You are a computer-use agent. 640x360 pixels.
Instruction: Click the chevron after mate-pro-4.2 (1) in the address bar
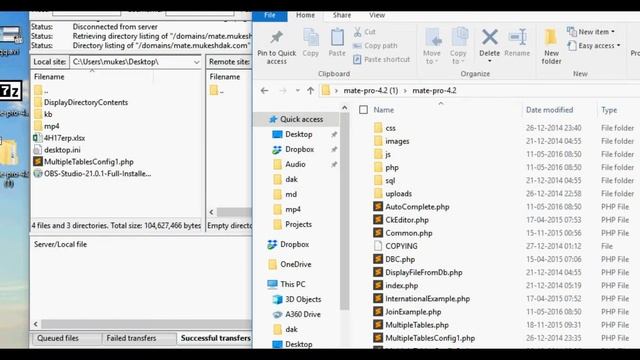click(x=405, y=91)
